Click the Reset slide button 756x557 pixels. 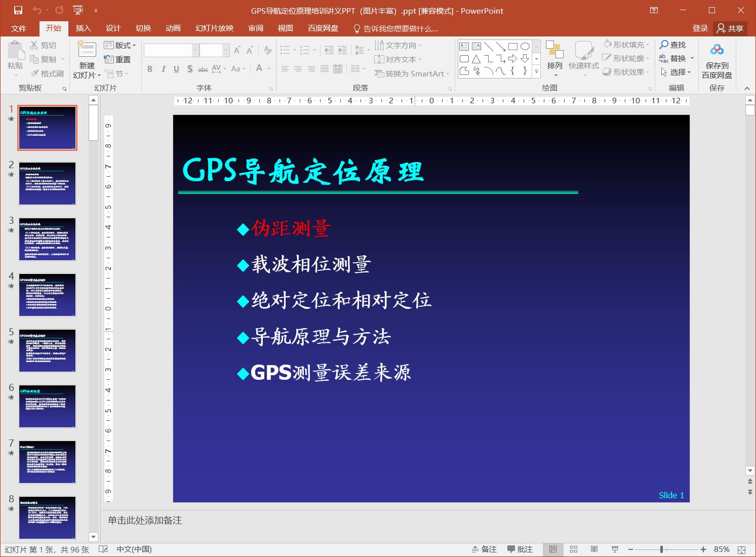coord(117,59)
